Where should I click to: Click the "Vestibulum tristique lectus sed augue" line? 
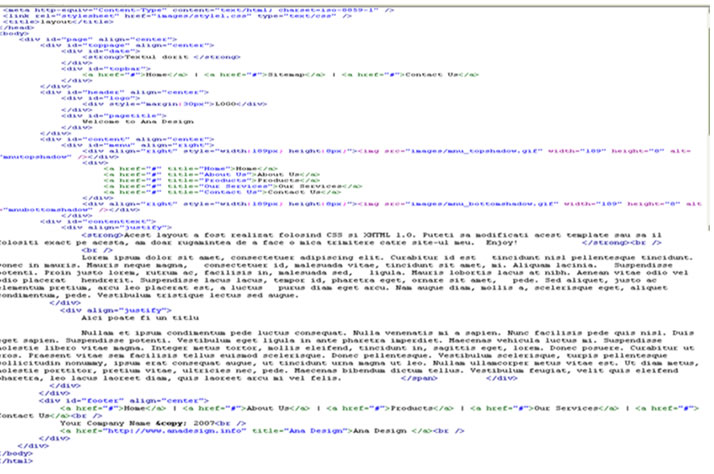coord(197,296)
